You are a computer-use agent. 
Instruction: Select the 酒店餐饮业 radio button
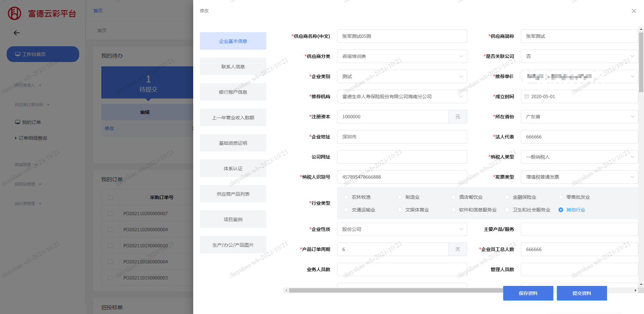pyautogui.click(x=453, y=197)
